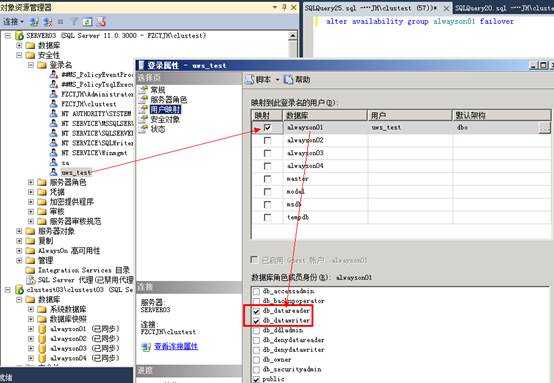Screen dimensions: 554x383
Task: Click the connect Object Explorer toolbar icon
Action: (x=34, y=22)
